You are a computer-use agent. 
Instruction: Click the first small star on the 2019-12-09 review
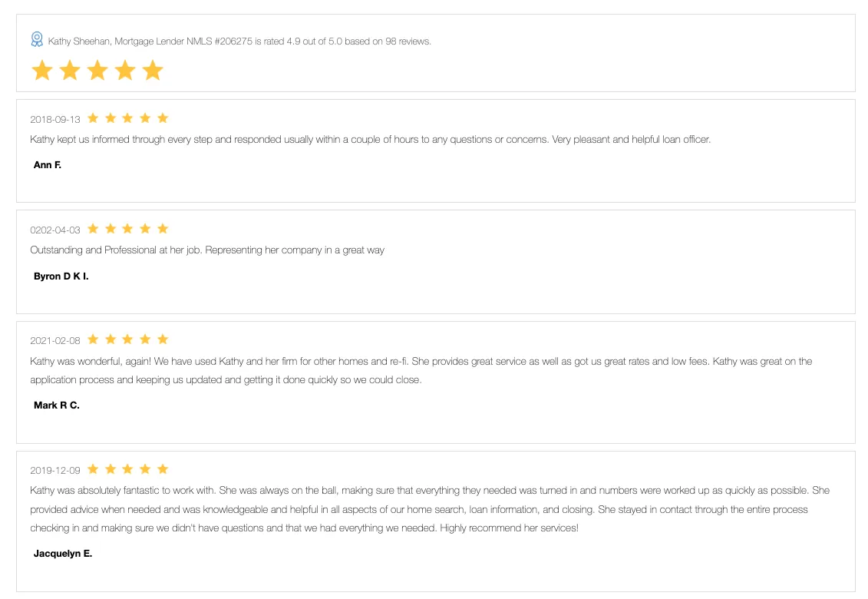pyautogui.click(x=93, y=469)
